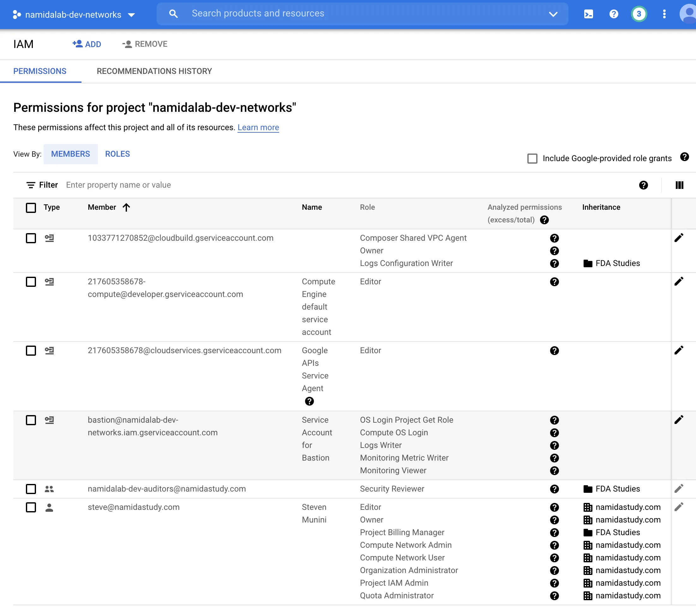Edit the cloudbuild service account pencil icon

[x=679, y=238]
